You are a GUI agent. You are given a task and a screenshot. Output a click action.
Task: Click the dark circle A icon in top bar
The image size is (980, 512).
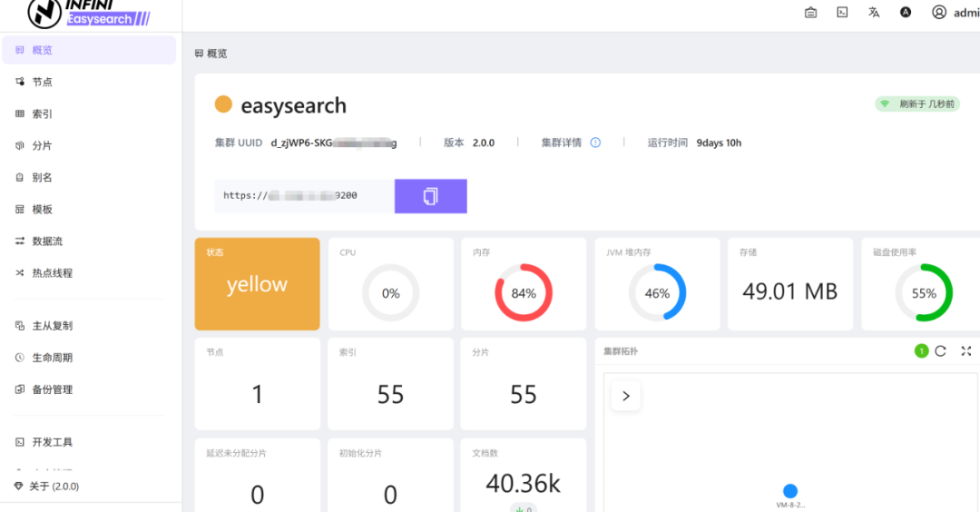tap(906, 13)
